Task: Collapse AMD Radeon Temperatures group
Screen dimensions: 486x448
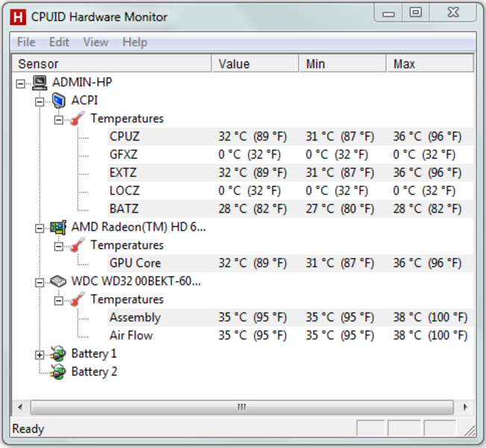Action: [58, 246]
